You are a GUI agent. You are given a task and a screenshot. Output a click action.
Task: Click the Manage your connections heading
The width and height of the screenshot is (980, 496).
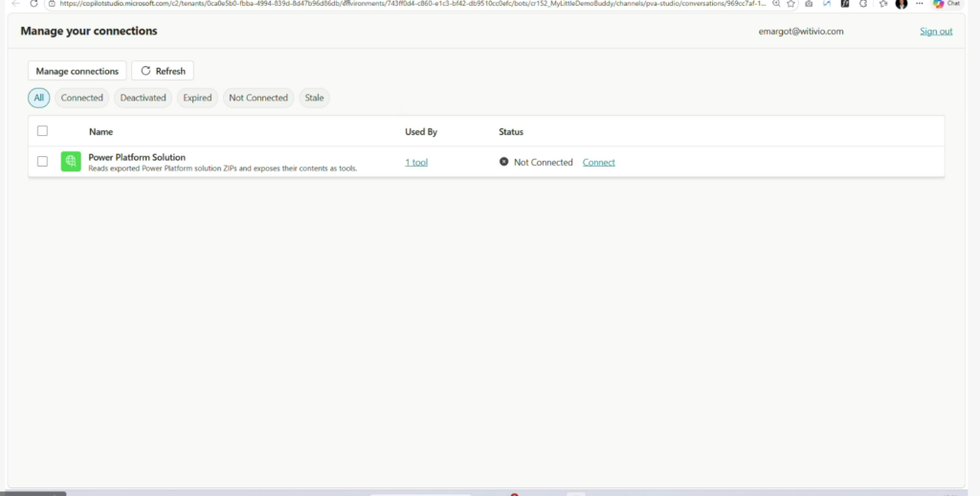tap(89, 31)
